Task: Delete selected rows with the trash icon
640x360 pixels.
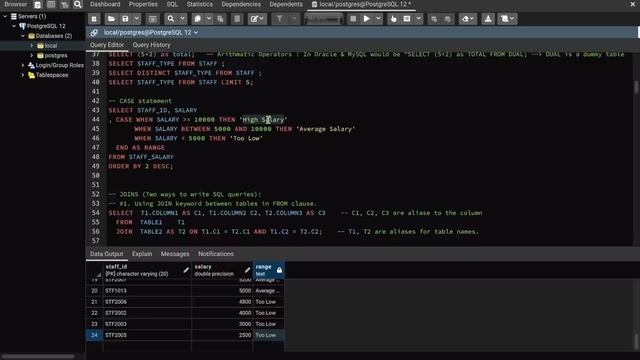Action: [x=237, y=19]
